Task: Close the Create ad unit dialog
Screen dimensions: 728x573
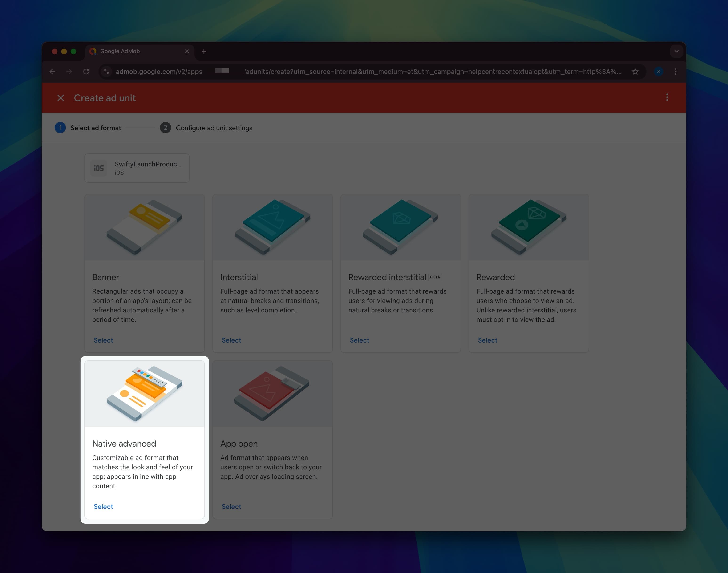Action: click(61, 98)
